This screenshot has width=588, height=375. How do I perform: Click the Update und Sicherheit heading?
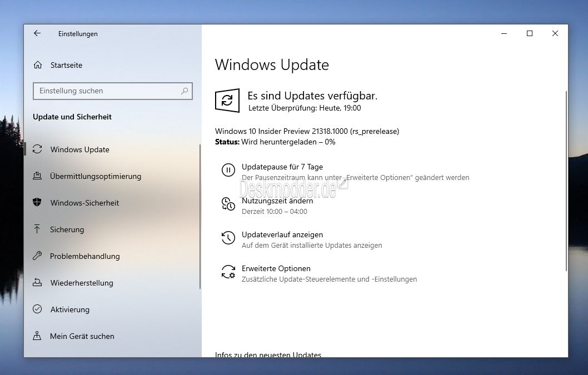(72, 117)
